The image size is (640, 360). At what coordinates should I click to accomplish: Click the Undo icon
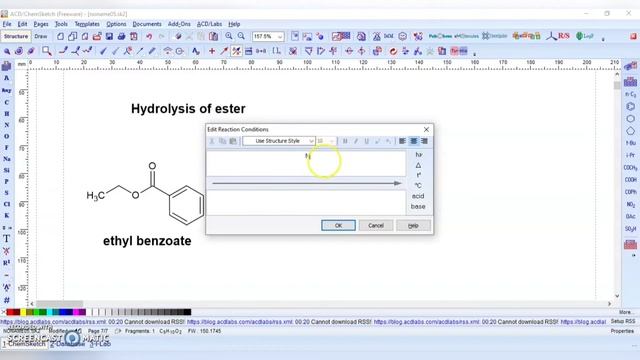pos(149,36)
